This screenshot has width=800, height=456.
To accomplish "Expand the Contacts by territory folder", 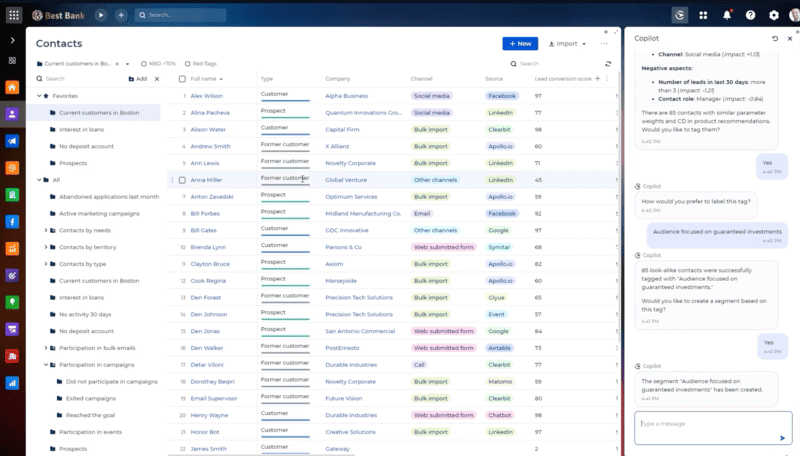I will (x=46, y=247).
